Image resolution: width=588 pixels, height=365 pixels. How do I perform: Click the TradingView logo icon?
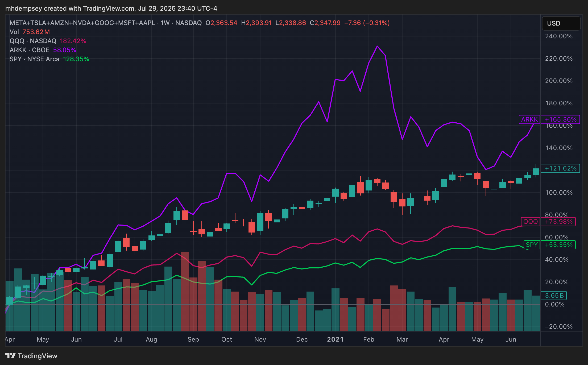tap(10, 356)
